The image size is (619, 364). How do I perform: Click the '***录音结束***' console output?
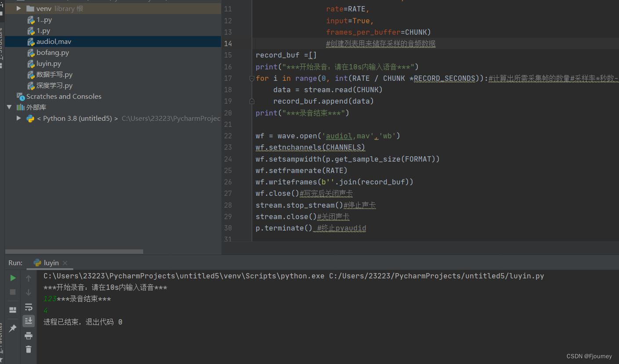click(84, 299)
